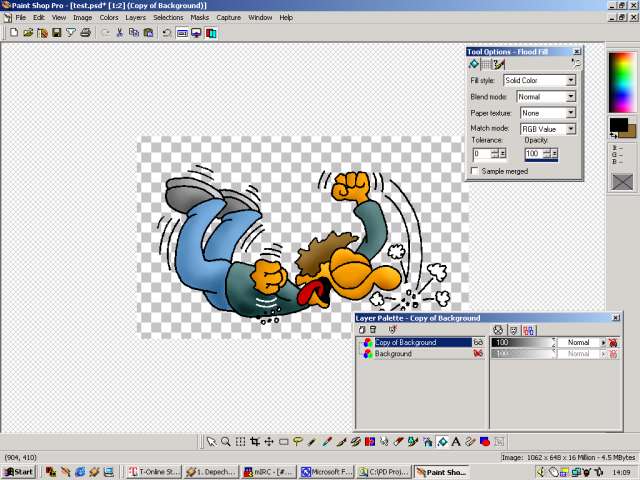Image resolution: width=640 pixels, height=480 pixels.
Task: Toggle the toolbar display icon on the main toolbar
Action: pyautogui.click(x=182, y=33)
